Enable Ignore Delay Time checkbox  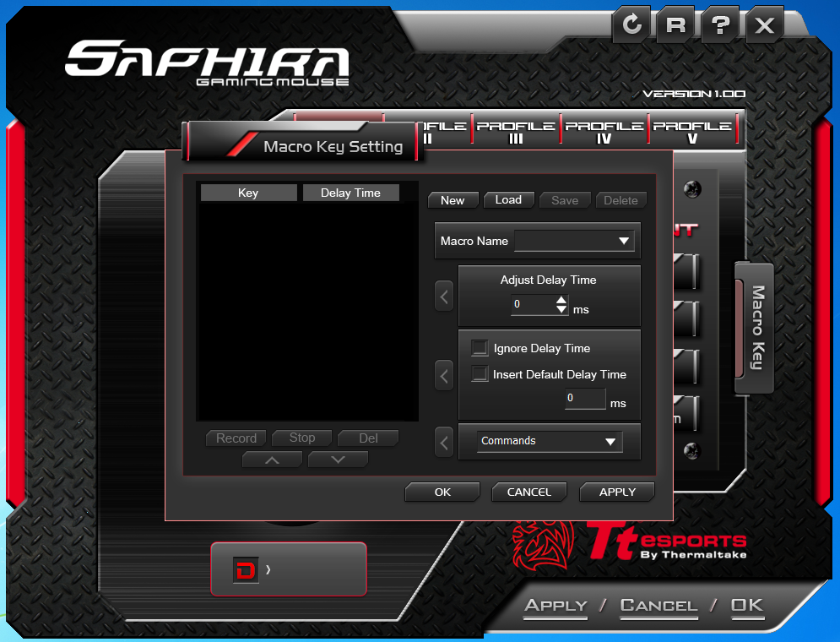pos(480,348)
